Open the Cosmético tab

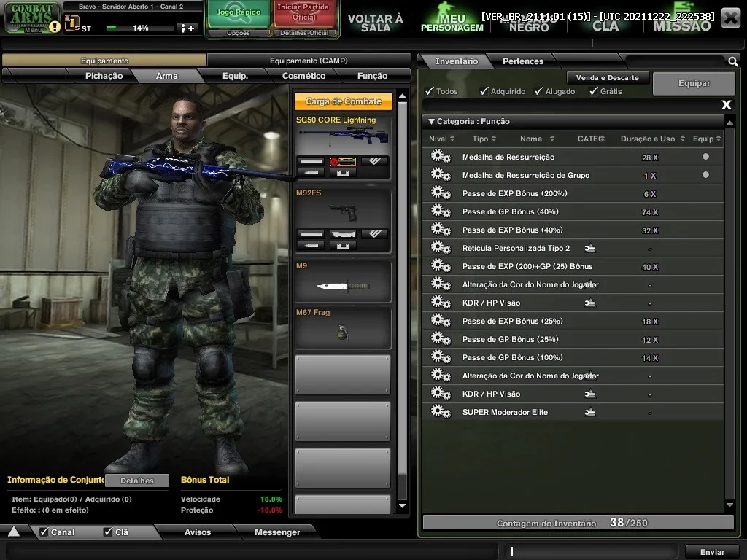coord(304,76)
